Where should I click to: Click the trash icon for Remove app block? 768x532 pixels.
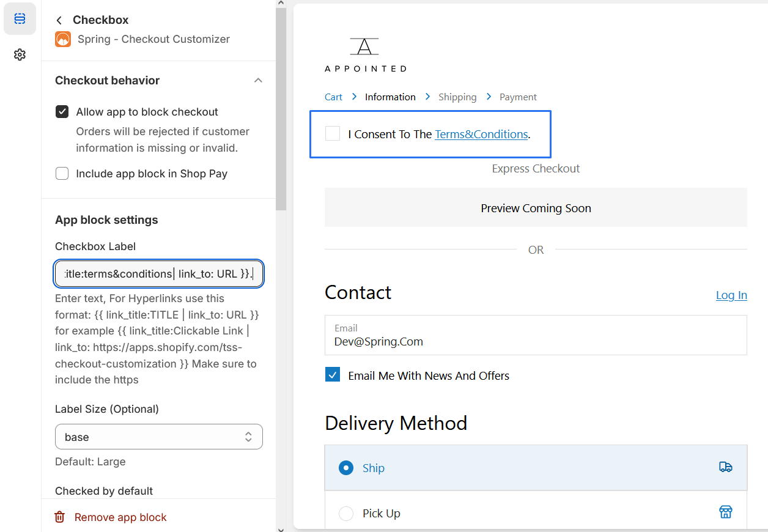60,517
